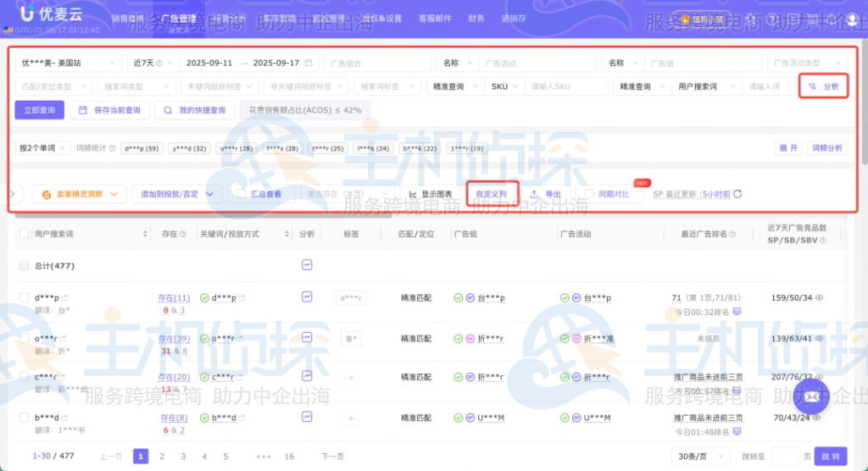Open the 近7天 date range dropdown
Screen dimensions: 868x471
153,63
